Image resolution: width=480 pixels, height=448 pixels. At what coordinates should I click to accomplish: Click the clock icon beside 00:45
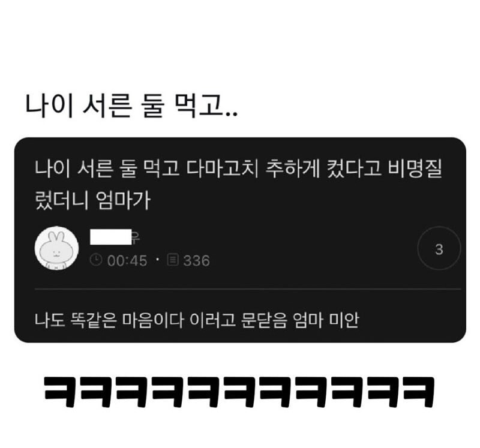click(96, 260)
